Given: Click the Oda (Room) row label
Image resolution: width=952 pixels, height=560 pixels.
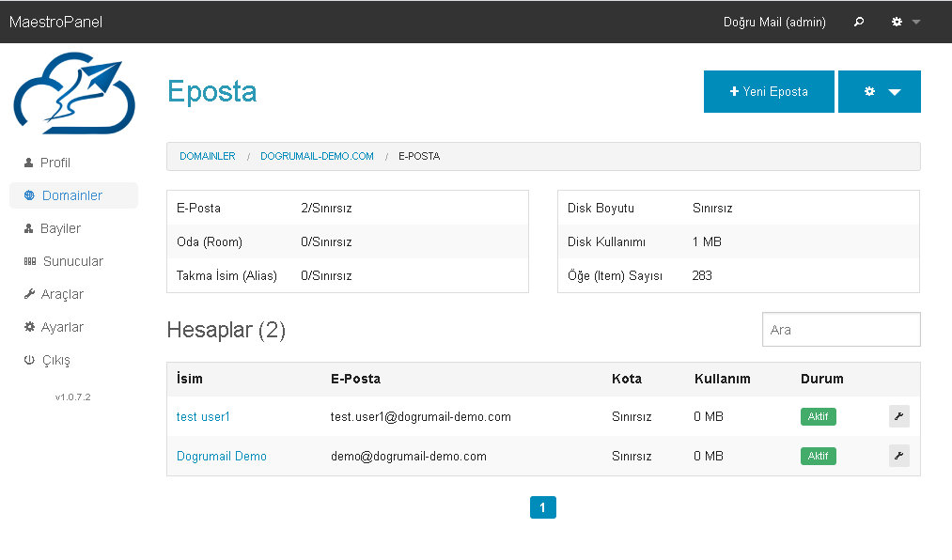Looking at the screenshot, I should point(209,241).
